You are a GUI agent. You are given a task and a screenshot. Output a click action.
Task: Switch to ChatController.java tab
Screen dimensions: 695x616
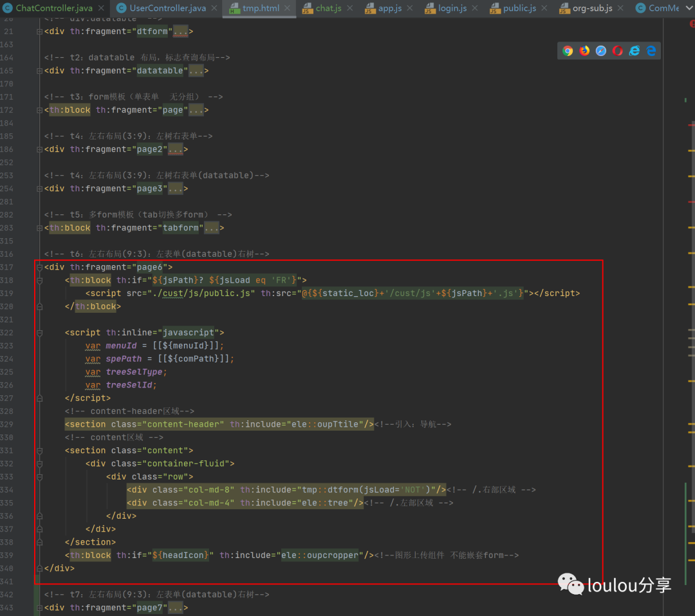[53, 8]
